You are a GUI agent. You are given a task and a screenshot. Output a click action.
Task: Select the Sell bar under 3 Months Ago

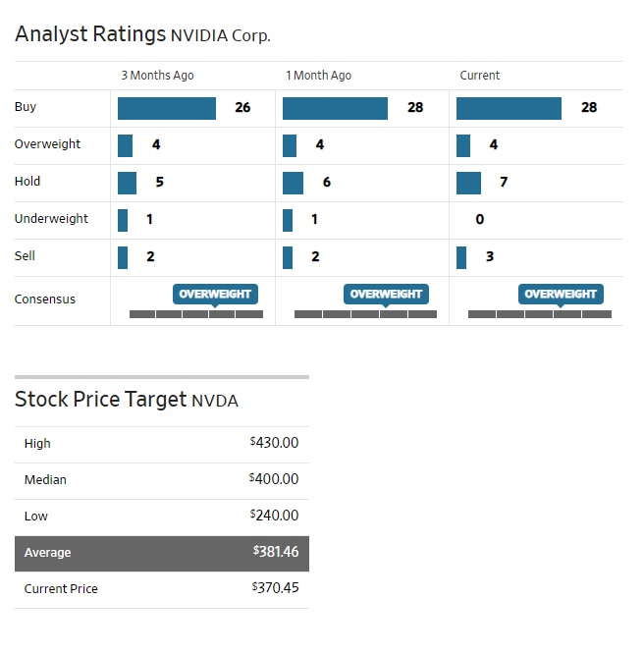123,257
